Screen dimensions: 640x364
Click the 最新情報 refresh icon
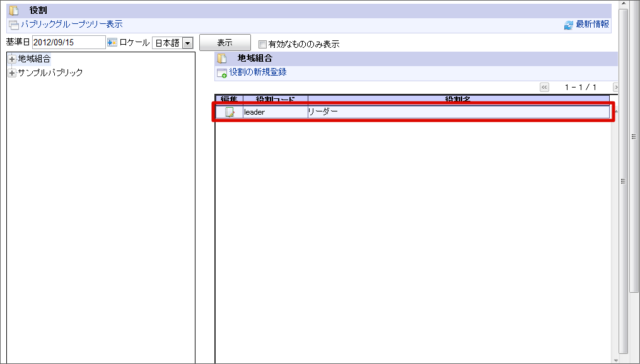[x=569, y=25]
